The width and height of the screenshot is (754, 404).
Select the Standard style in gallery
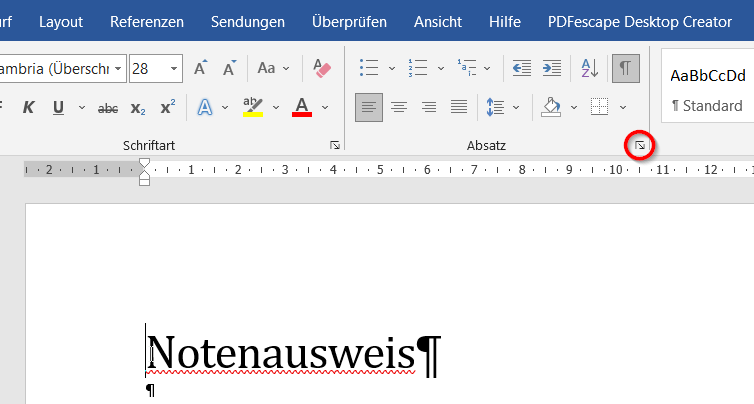(708, 90)
